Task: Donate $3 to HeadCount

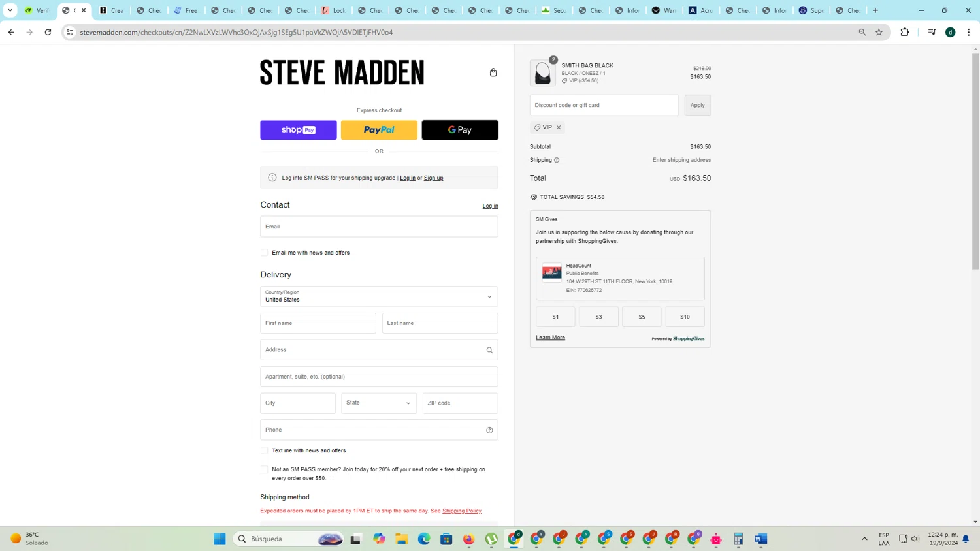Action: click(598, 317)
